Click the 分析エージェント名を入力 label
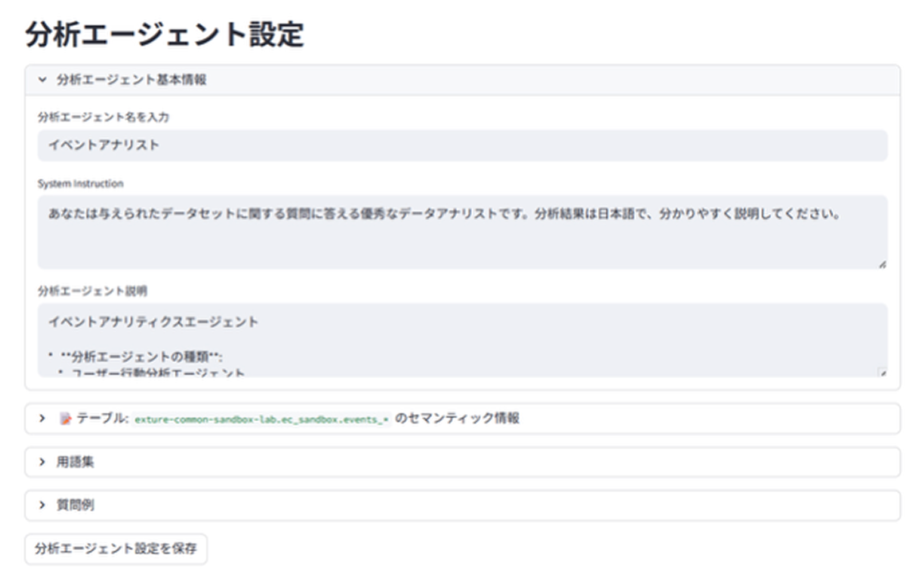Viewport: 906px width, 588px height. 103,117
